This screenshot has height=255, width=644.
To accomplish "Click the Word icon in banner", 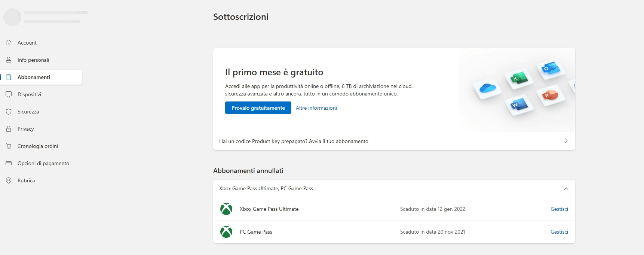I will click(519, 105).
